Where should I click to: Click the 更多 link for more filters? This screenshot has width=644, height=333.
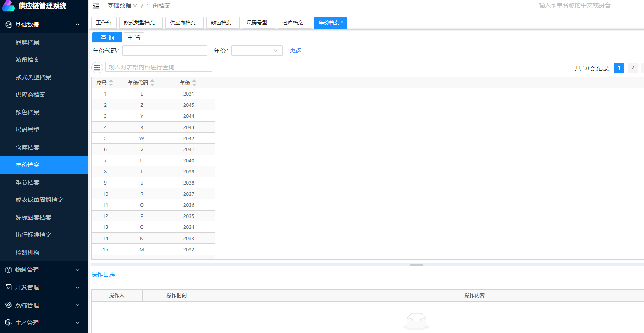(296, 51)
